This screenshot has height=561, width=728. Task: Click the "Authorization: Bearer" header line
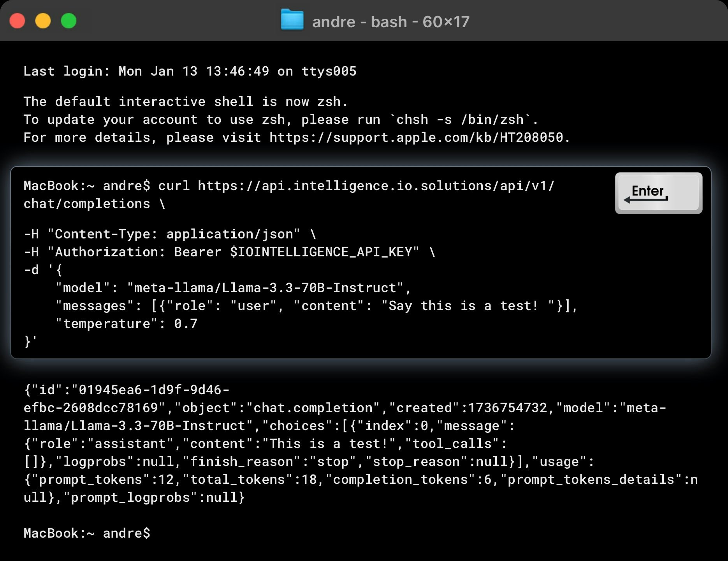229,252
